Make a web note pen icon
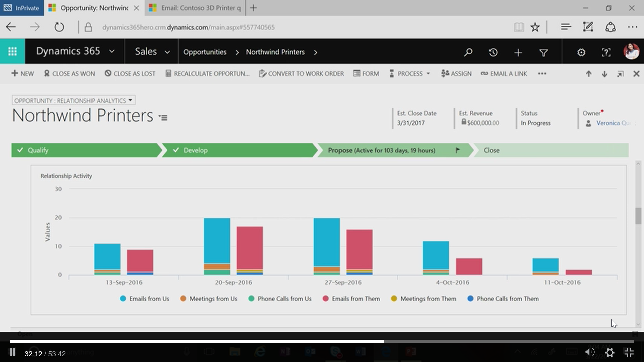The image size is (644, 362). click(x=588, y=27)
